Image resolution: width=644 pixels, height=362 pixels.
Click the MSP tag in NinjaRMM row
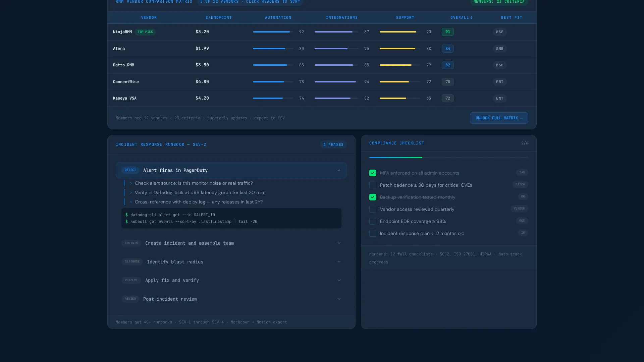click(500, 32)
